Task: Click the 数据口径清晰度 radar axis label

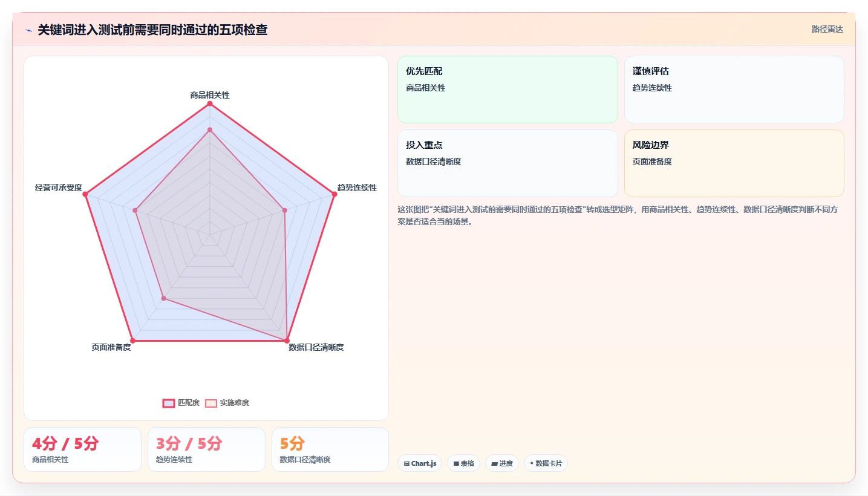Action: click(x=316, y=347)
